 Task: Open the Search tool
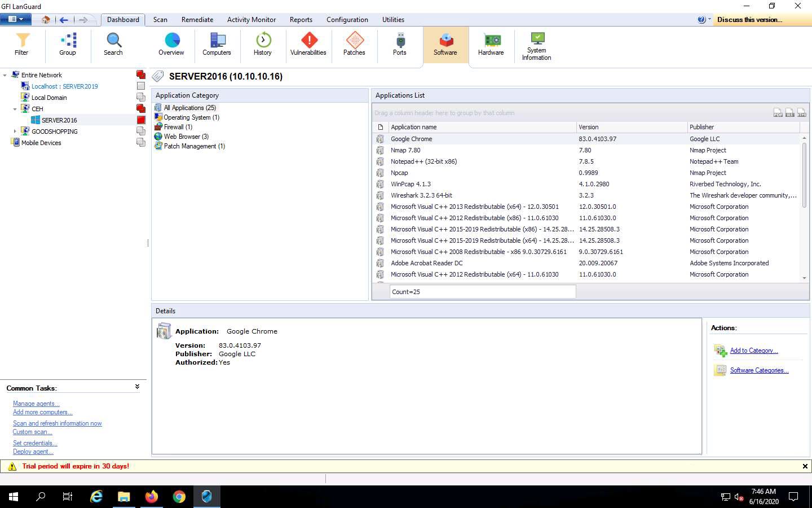[x=113, y=45]
